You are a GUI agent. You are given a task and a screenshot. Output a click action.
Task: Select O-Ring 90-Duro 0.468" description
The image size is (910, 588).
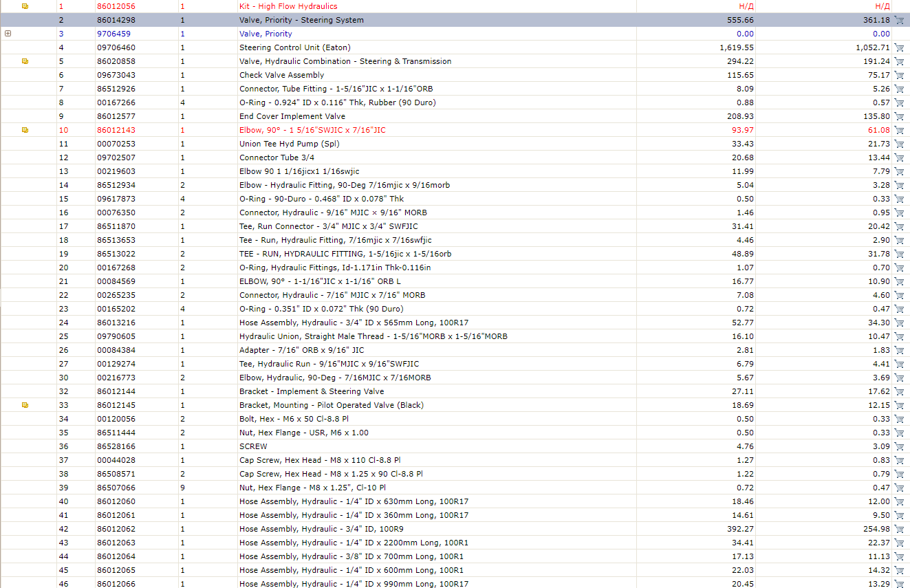click(321, 199)
